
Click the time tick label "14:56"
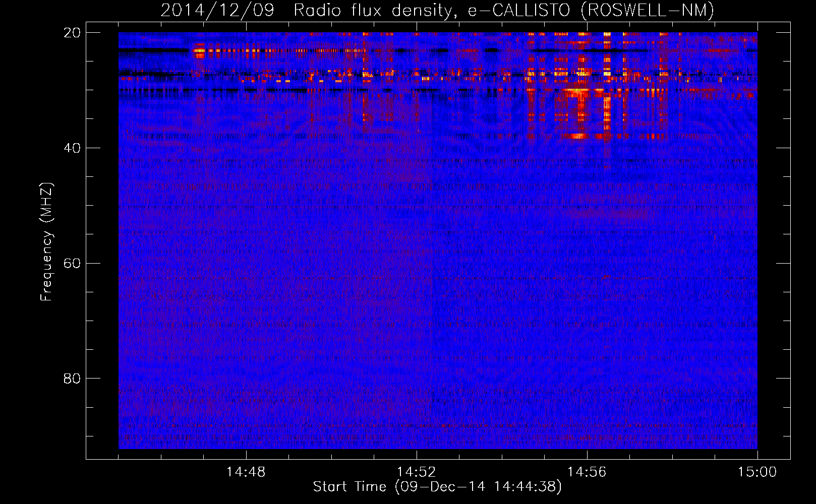(587, 472)
